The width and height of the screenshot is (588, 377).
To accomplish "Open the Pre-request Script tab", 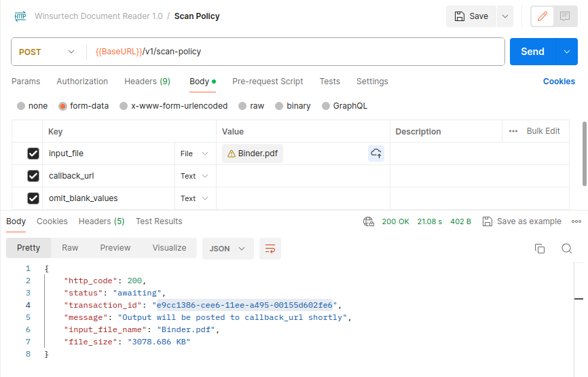I will (268, 82).
